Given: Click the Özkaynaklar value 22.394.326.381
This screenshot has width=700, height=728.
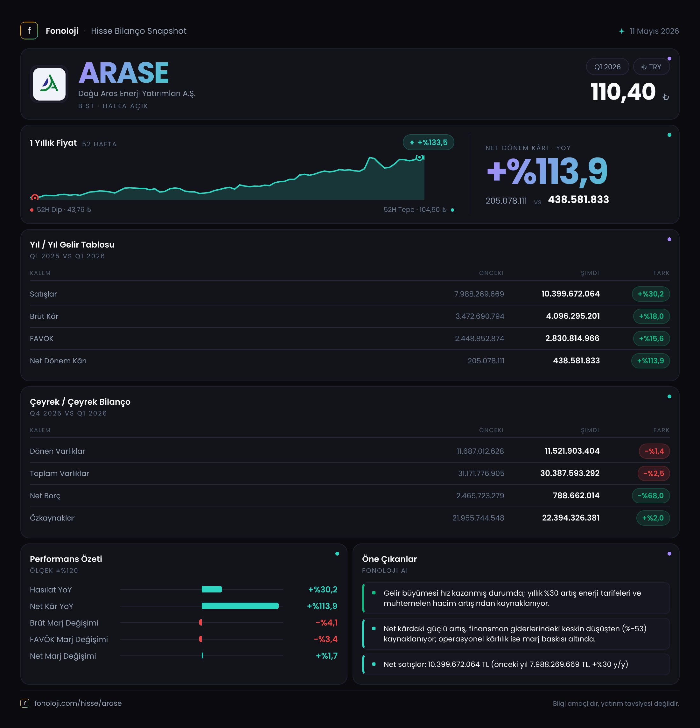Looking at the screenshot, I should 571,518.
